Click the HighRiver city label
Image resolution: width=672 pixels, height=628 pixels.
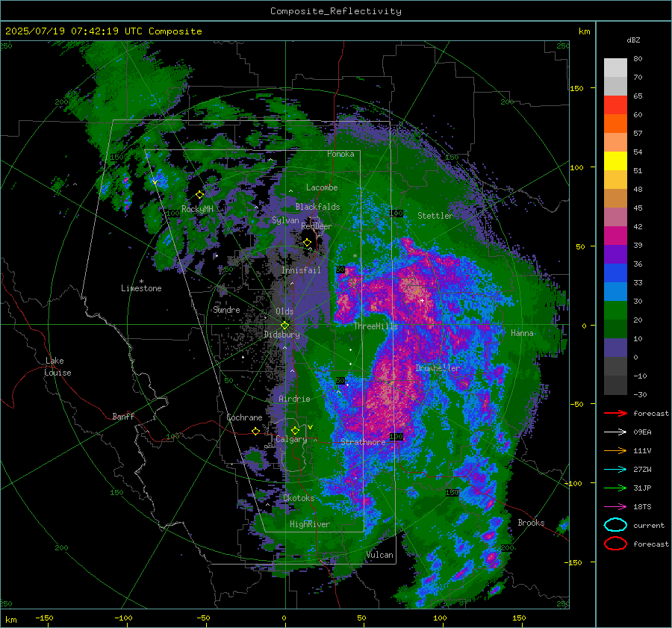click(309, 524)
